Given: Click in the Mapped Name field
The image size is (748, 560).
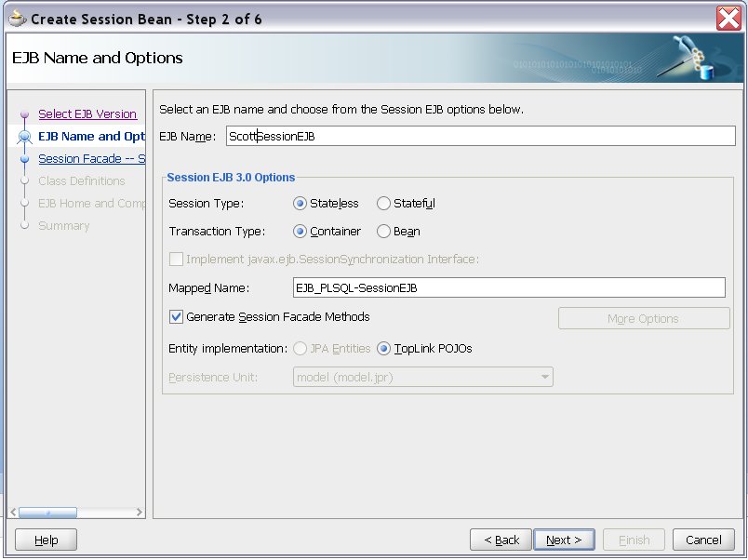Looking at the screenshot, I should [x=509, y=287].
